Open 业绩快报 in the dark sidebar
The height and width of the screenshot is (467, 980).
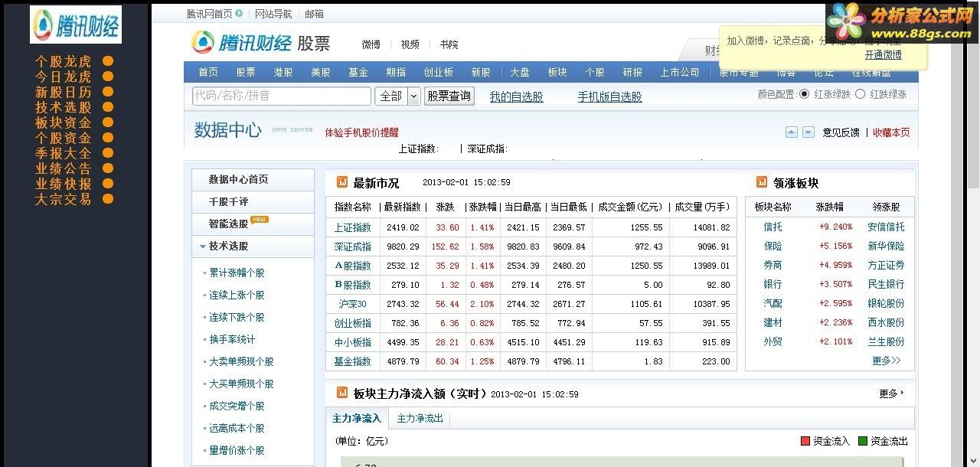point(63,184)
